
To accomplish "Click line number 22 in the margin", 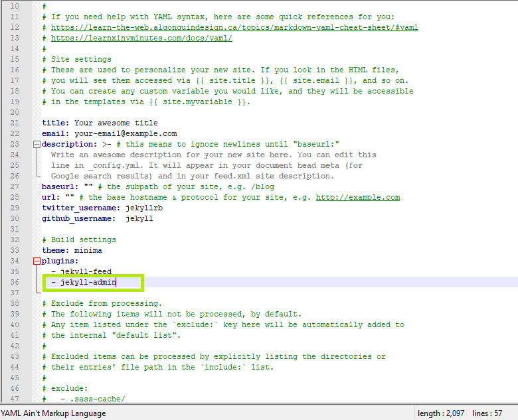I will coord(17,133).
